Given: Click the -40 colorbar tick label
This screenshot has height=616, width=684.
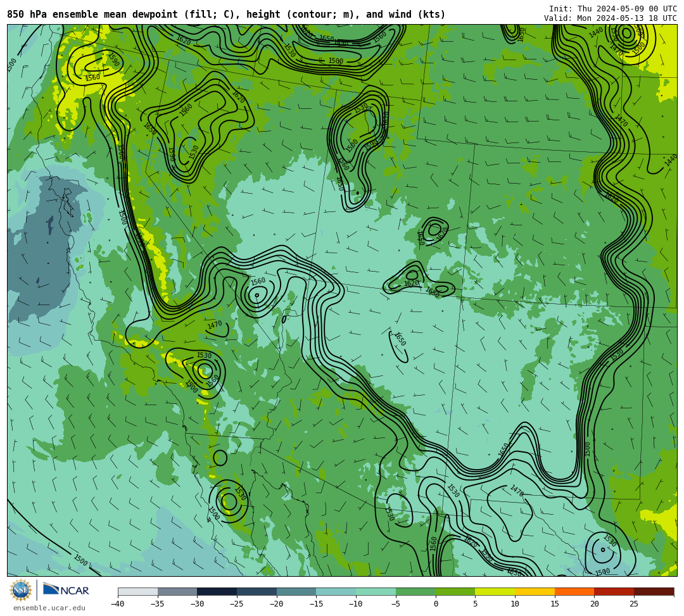Looking at the screenshot, I should [118, 604].
